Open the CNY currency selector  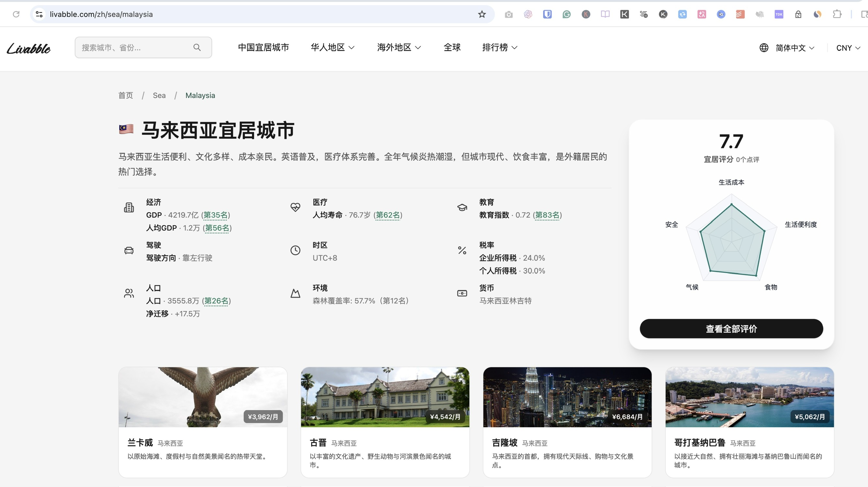point(848,48)
